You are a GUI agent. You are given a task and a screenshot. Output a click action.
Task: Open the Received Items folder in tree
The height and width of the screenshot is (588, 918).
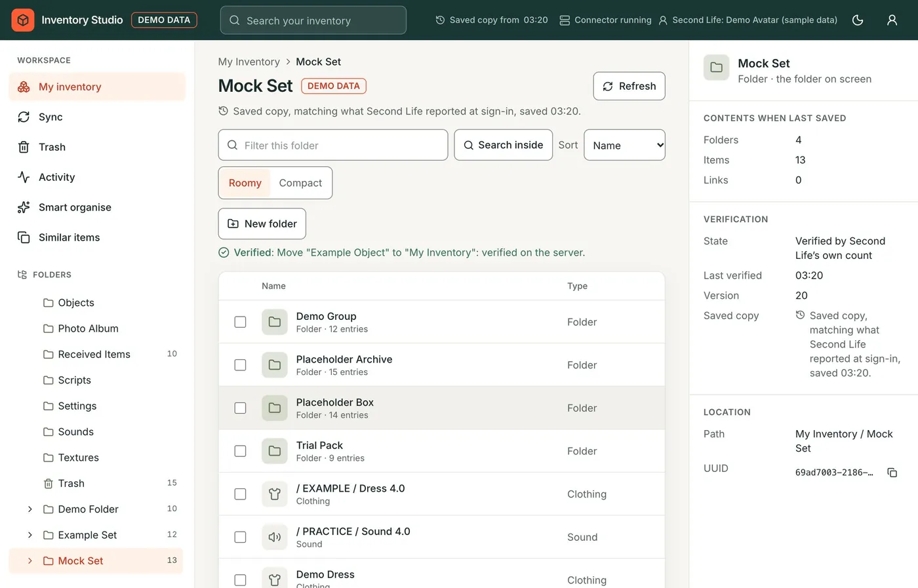tap(96, 355)
